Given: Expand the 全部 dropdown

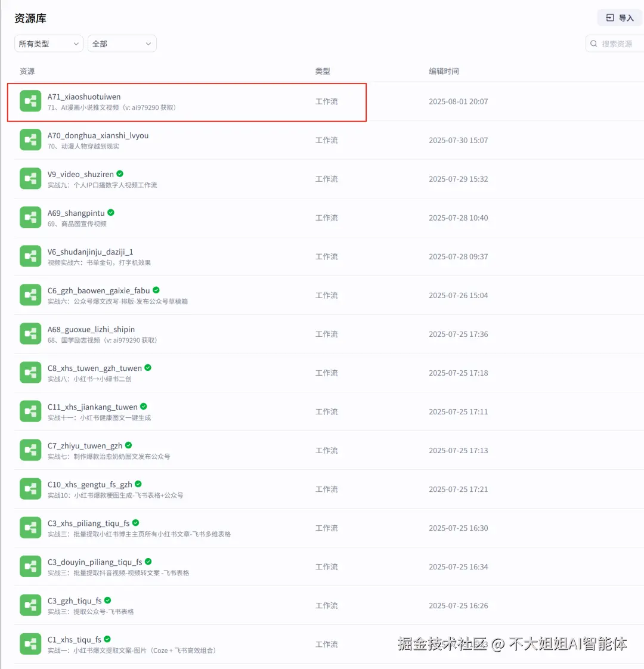Looking at the screenshot, I should 122,43.
